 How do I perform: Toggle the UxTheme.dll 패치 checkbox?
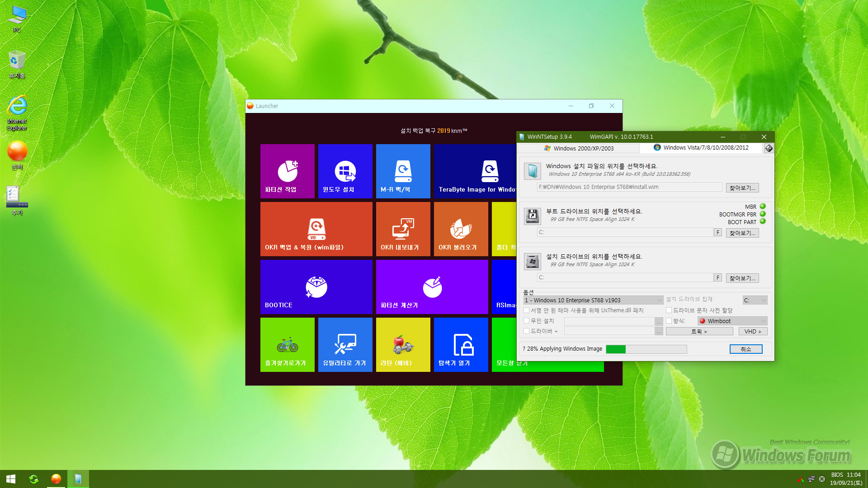(526, 310)
